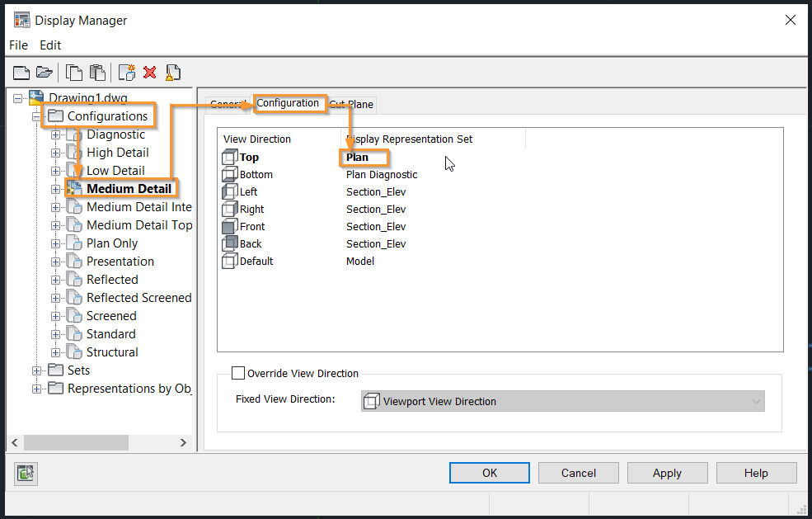Enable Override View Direction checkbox
This screenshot has height=519, width=812.
point(237,373)
